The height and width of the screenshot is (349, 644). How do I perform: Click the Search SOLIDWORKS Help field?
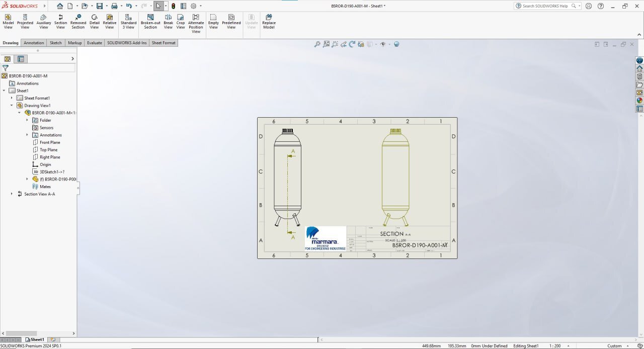[x=545, y=6]
